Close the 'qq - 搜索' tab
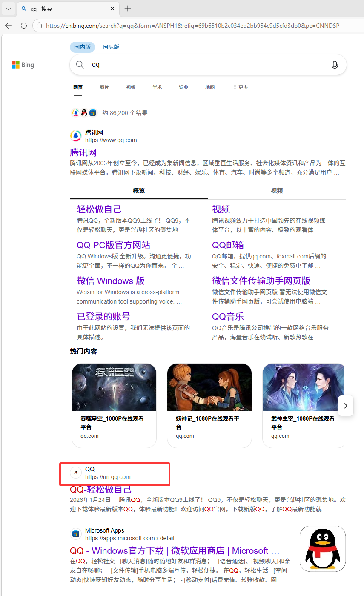This screenshot has width=364, height=596. [112, 9]
